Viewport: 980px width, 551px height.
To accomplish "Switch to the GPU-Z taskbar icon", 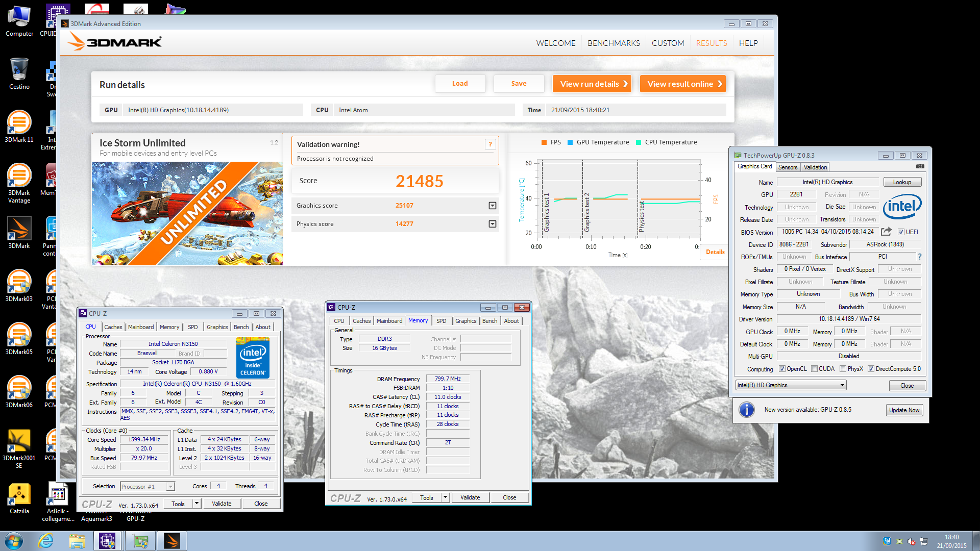I will [x=140, y=541].
